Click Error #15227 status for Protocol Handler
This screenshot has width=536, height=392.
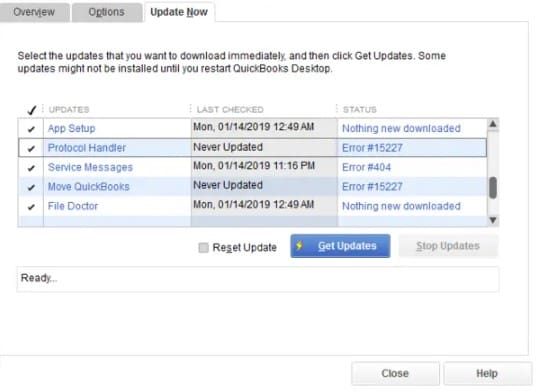[372, 148]
